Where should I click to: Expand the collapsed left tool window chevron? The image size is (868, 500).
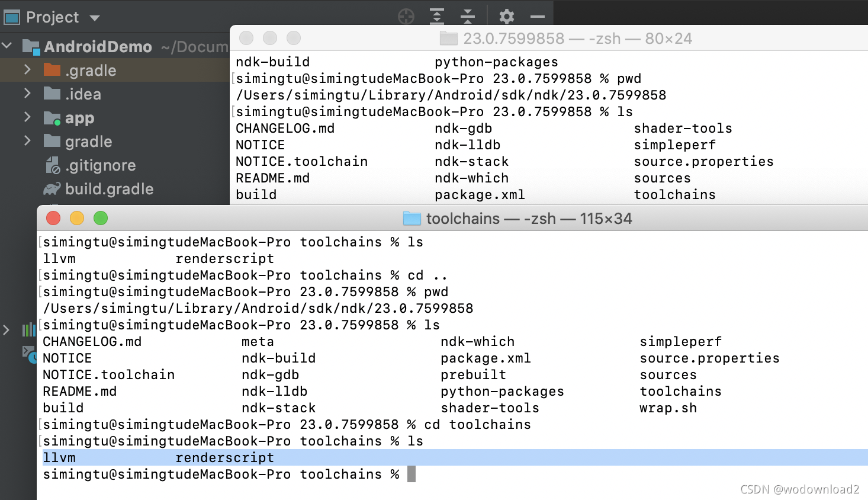pyautogui.click(x=7, y=330)
